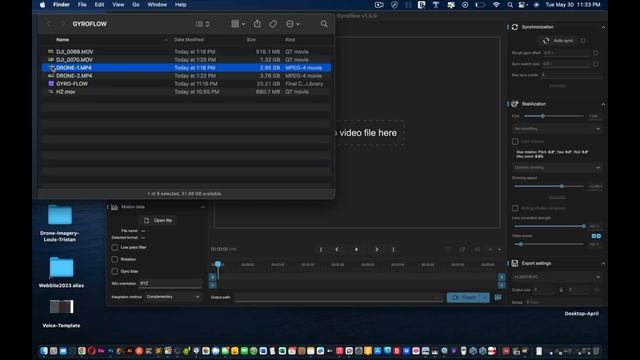Click Finder's tag icon in toolbar
640x360 pixels.
click(x=273, y=24)
